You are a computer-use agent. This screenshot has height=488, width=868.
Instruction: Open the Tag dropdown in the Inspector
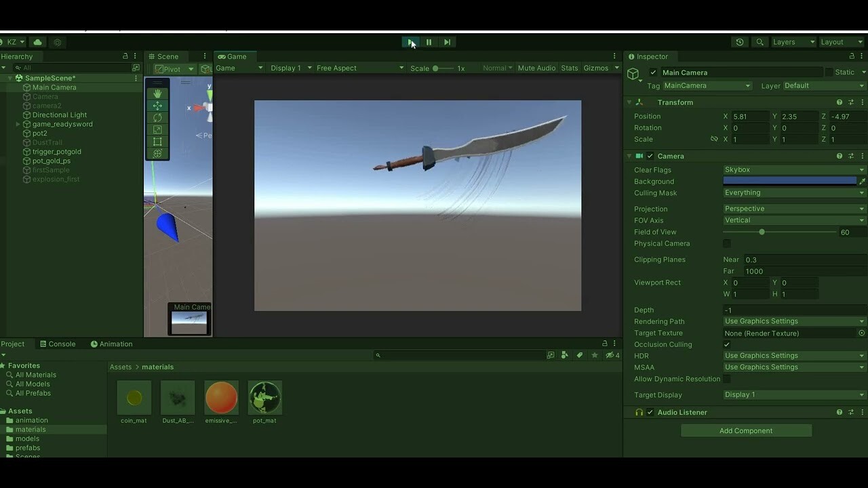point(707,85)
